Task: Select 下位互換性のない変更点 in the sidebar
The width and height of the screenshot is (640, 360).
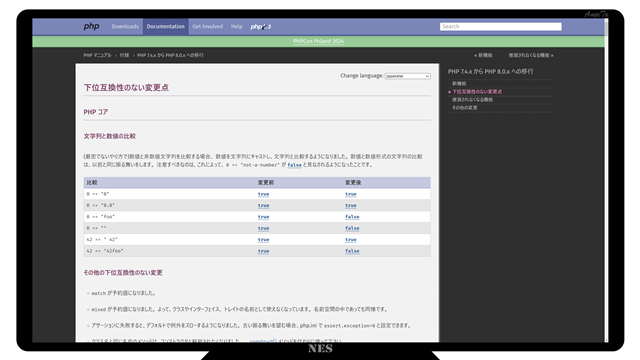Action: click(477, 91)
